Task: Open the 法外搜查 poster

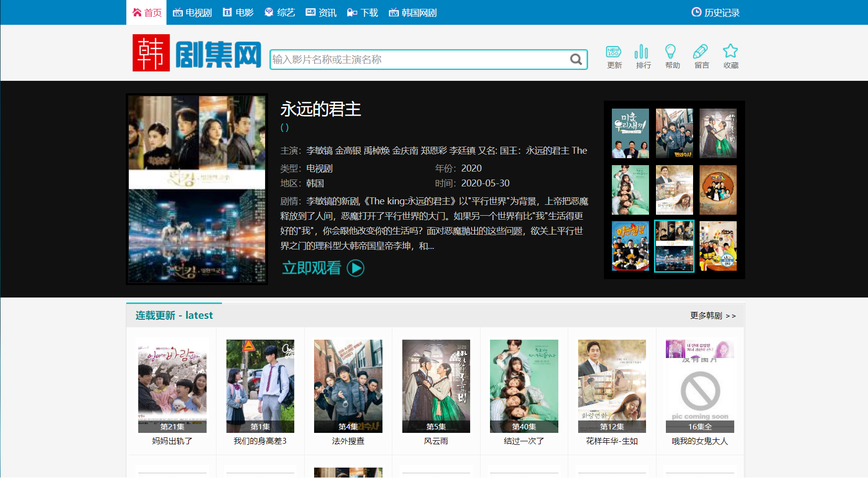Action: point(348,386)
